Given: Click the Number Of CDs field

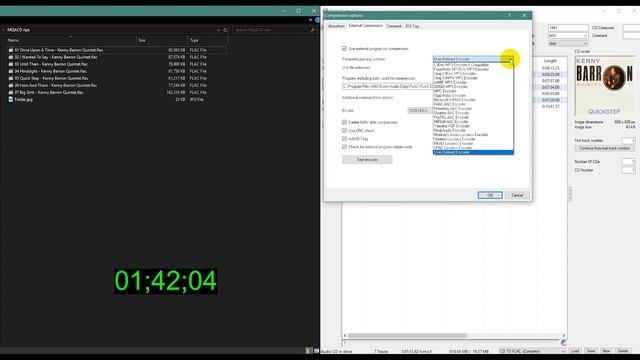Looking at the screenshot, I should pos(628,162).
